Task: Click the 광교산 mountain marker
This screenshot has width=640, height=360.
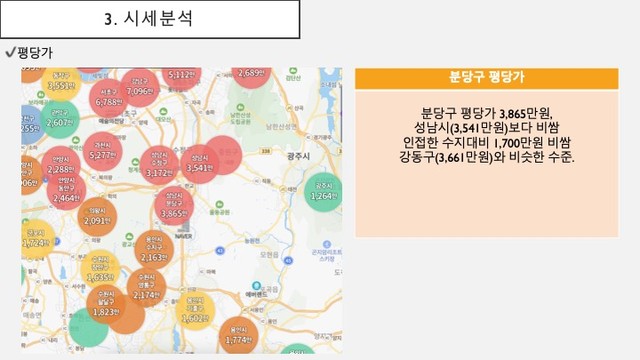Action: pyautogui.click(x=129, y=240)
